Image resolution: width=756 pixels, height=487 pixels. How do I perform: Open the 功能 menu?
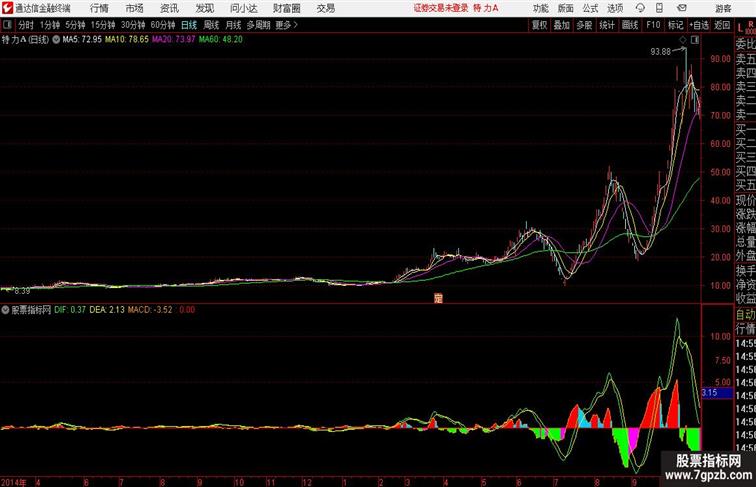[x=540, y=8]
